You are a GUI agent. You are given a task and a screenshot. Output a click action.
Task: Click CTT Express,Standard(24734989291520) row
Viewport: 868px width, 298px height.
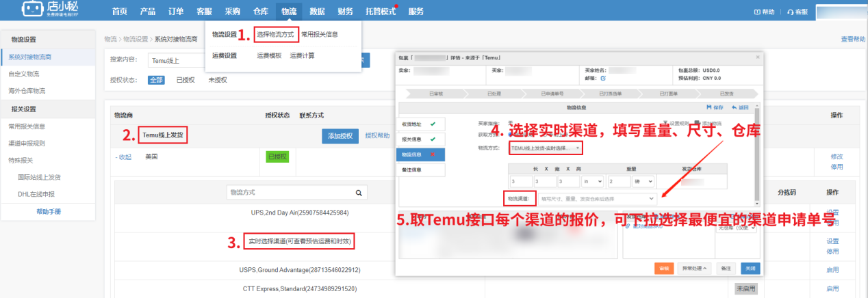click(x=301, y=289)
